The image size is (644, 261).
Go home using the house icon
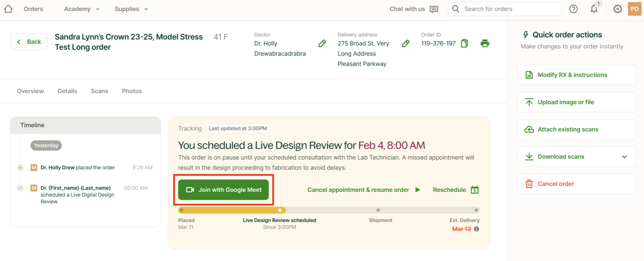pos(8,8)
